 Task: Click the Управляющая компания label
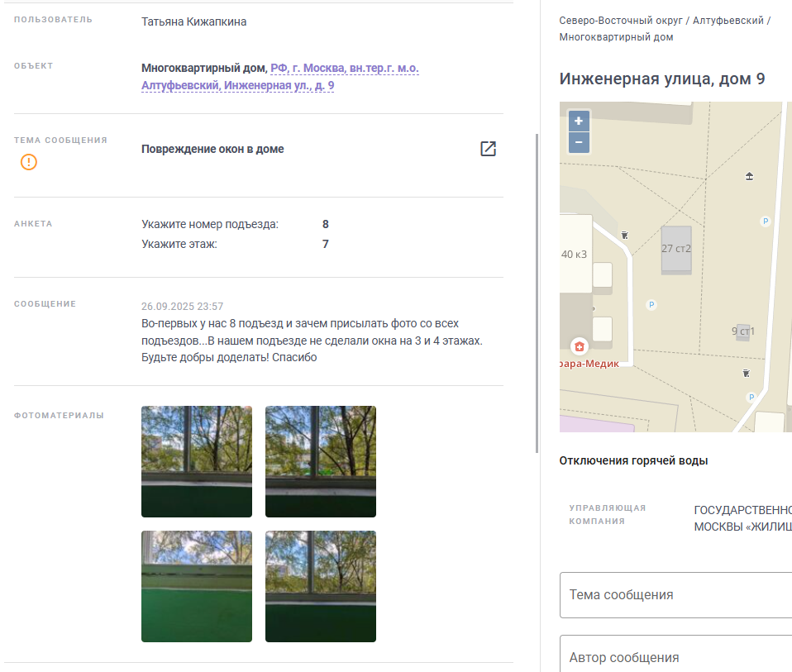coord(607,514)
